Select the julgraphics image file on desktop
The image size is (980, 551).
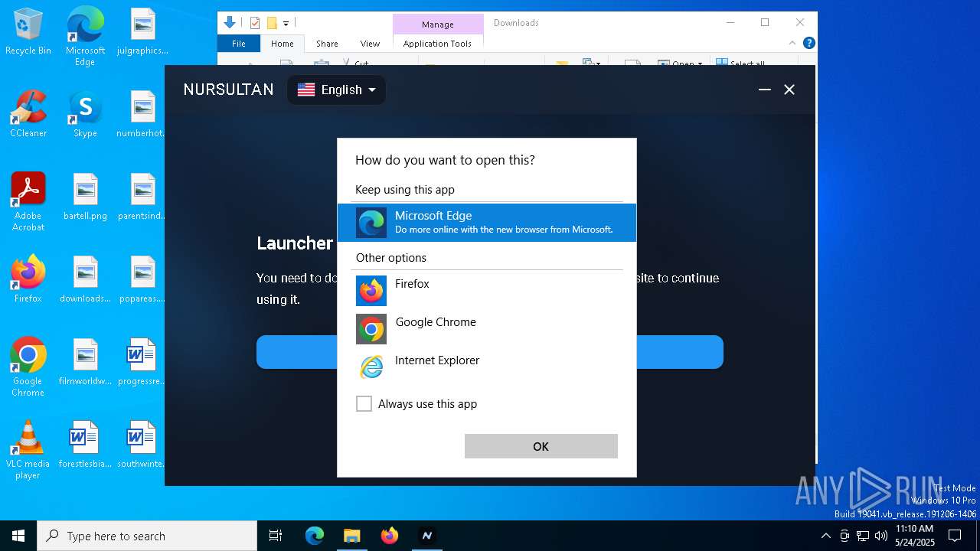[142, 32]
